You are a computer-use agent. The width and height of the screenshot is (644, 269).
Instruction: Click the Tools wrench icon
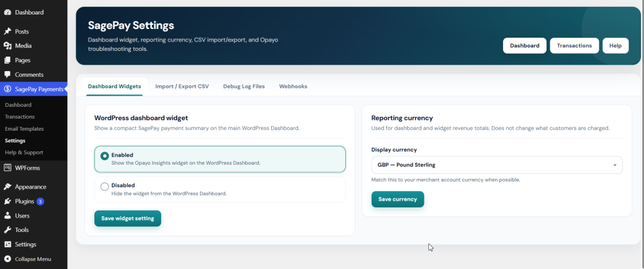(8, 230)
